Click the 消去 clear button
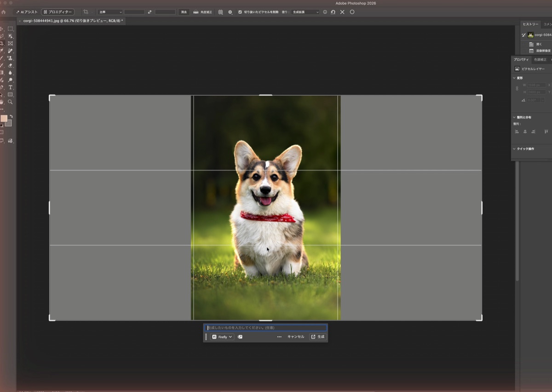The height and width of the screenshot is (392, 552). click(184, 12)
